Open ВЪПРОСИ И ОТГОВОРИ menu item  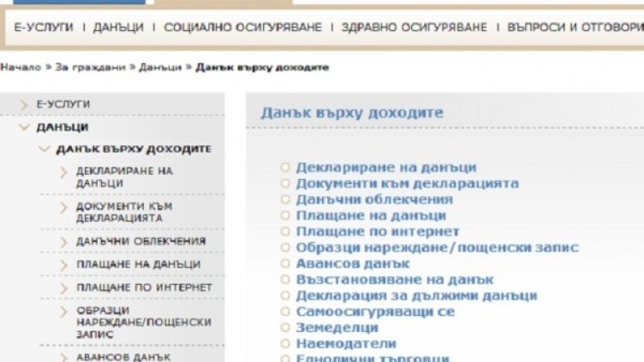click(575, 27)
